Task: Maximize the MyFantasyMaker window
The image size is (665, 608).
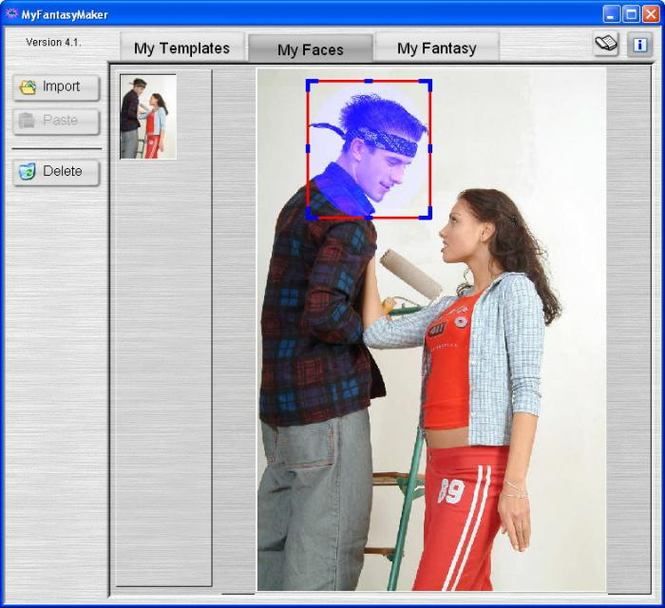Action: click(631, 14)
